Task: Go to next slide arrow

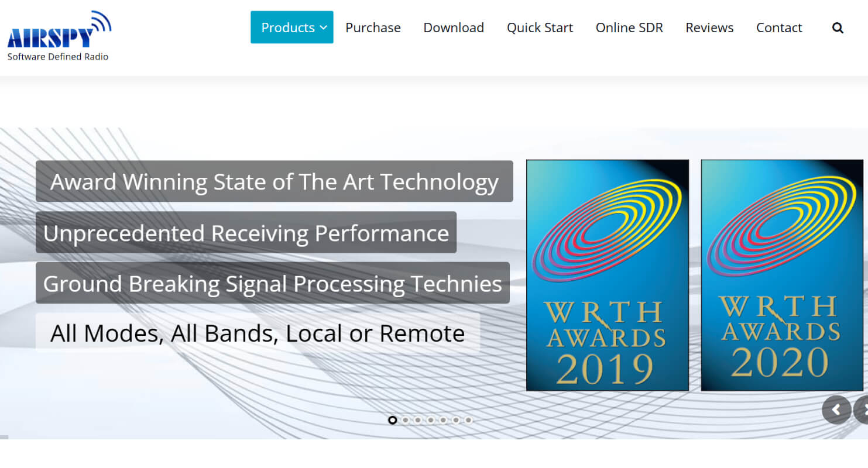Action: click(862, 409)
